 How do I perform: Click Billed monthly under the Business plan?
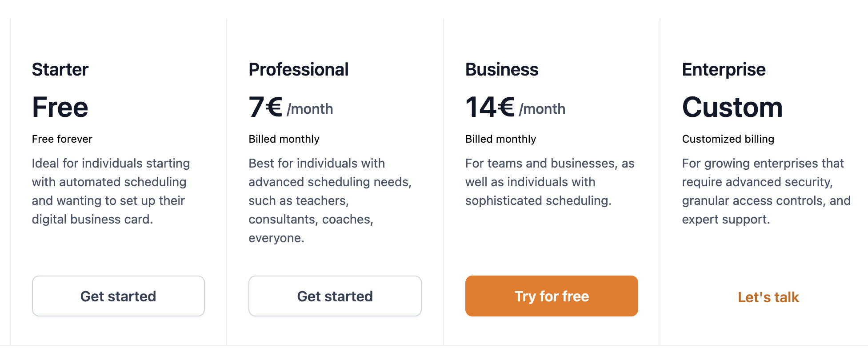(500, 139)
